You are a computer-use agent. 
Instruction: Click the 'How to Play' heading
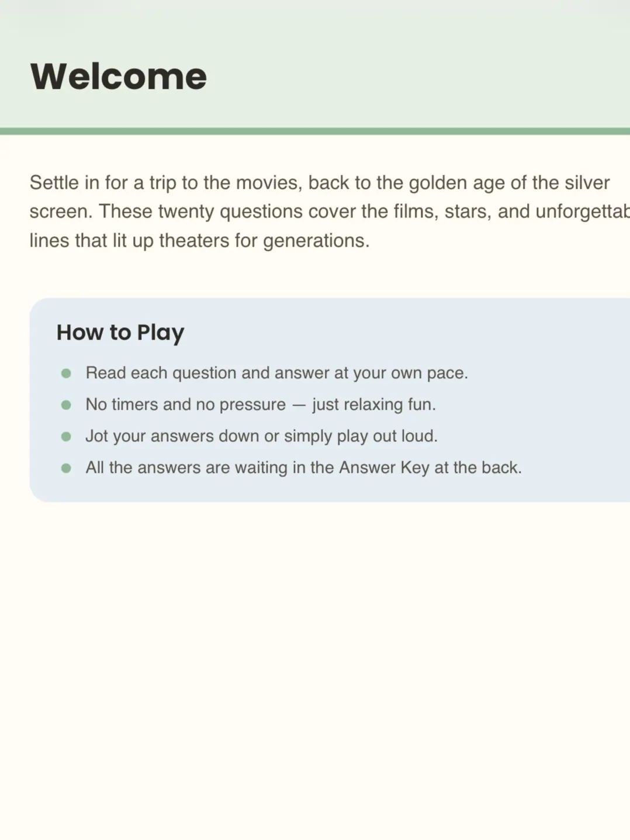[120, 333]
